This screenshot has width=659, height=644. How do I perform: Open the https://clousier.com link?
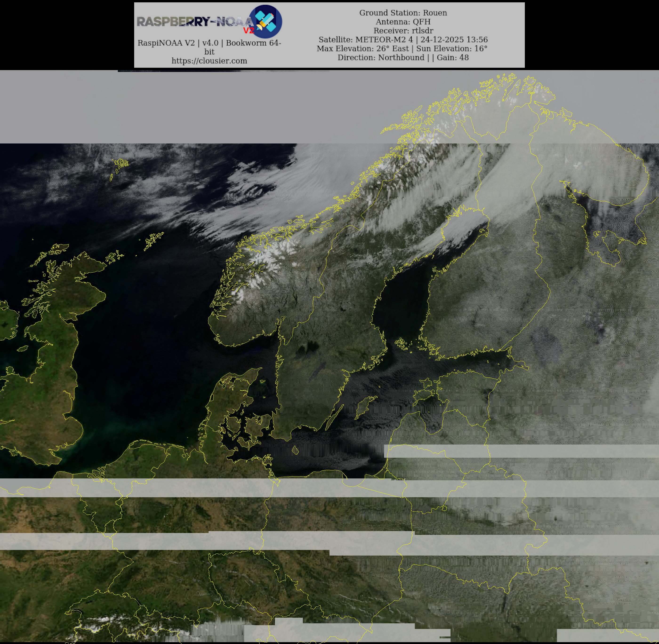point(209,61)
